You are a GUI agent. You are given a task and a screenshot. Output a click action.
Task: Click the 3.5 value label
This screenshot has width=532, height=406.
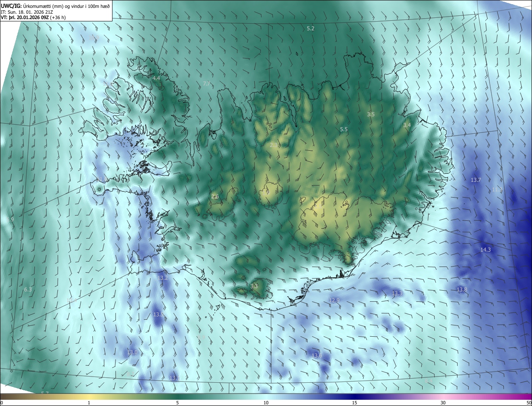(x=371, y=114)
